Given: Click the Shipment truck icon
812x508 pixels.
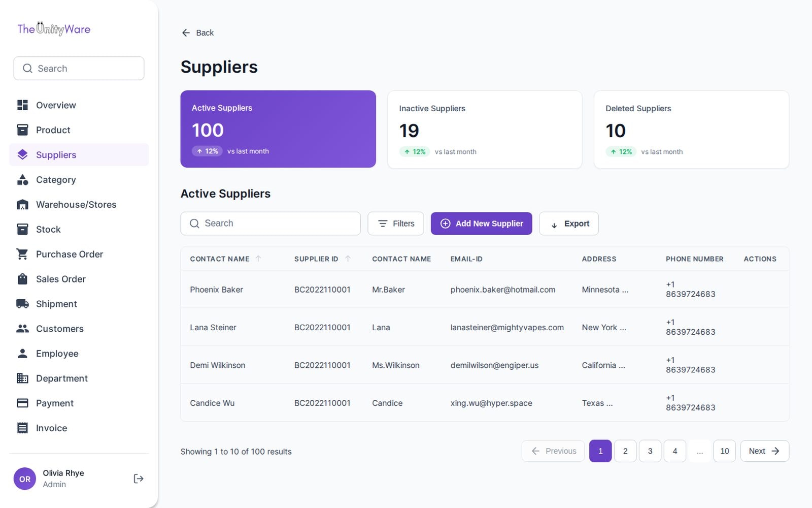Looking at the screenshot, I should click(x=22, y=304).
